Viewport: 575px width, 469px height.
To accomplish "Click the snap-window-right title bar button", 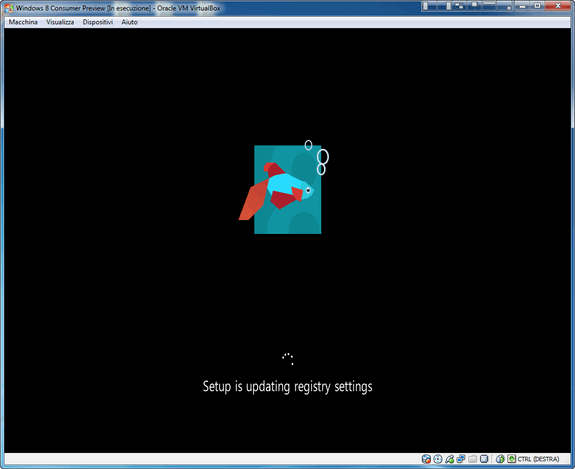I will [x=444, y=6].
